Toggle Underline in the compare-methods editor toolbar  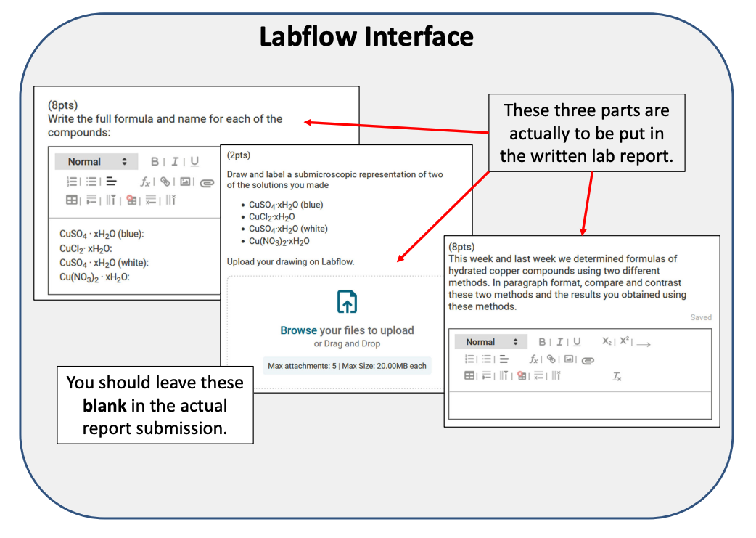click(x=577, y=342)
